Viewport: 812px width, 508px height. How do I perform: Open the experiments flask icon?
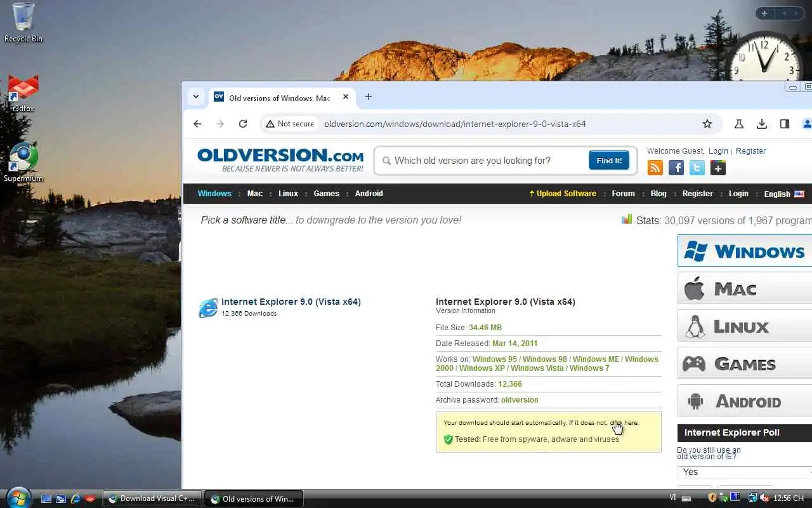click(x=739, y=124)
